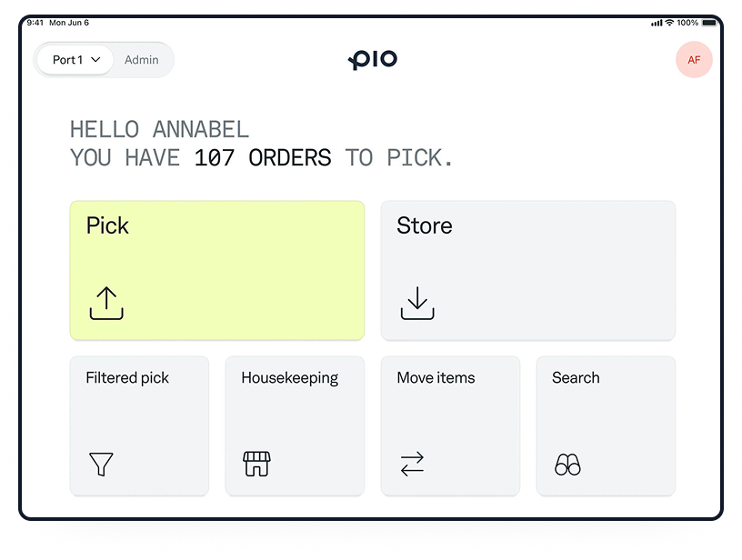This screenshot has height=560, width=742.
Task: Open the AF user avatar menu
Action: click(694, 60)
